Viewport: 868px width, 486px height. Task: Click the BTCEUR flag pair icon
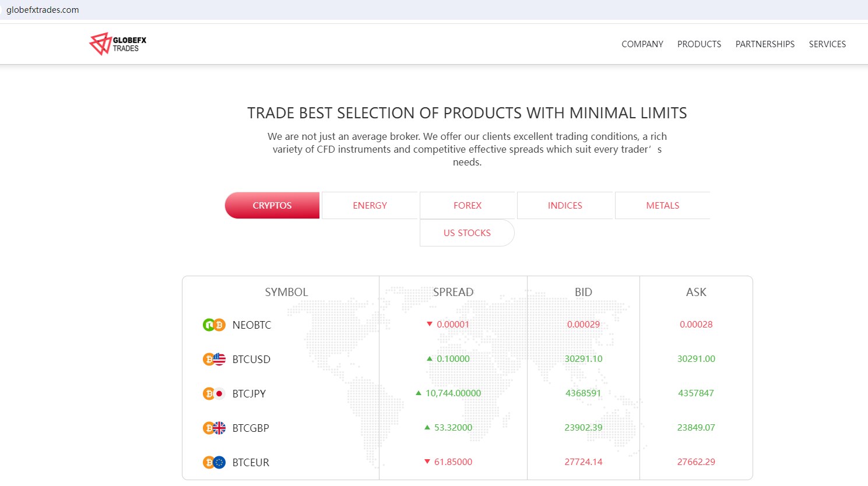(214, 463)
